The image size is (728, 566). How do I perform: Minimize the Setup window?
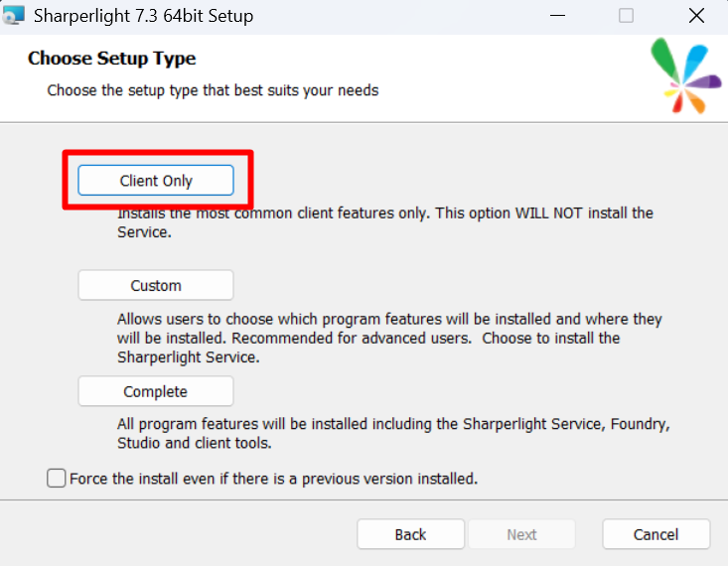pos(557,16)
